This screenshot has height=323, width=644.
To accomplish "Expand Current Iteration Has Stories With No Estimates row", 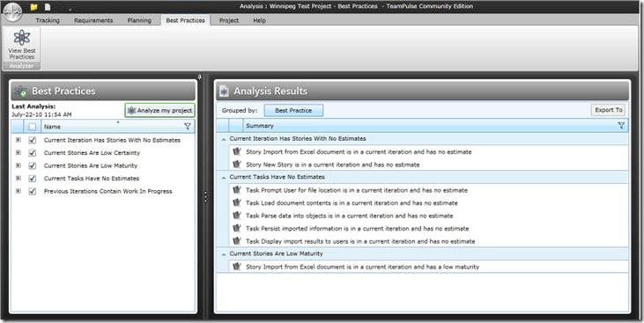I will (x=19, y=140).
